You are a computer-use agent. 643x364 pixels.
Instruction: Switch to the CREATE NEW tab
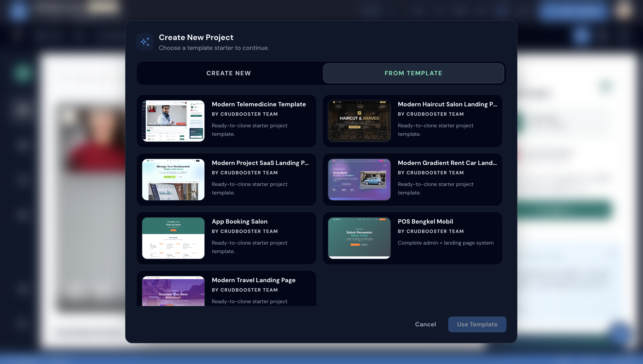pos(228,73)
